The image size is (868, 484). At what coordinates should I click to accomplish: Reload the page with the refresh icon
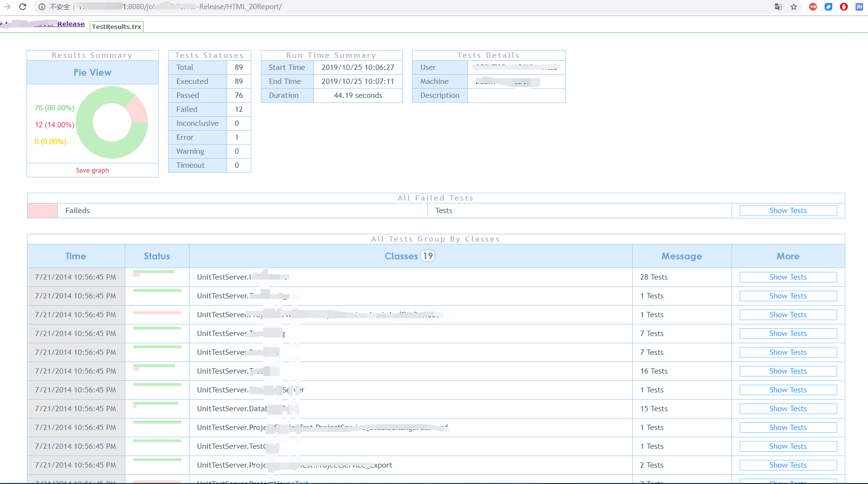click(23, 7)
